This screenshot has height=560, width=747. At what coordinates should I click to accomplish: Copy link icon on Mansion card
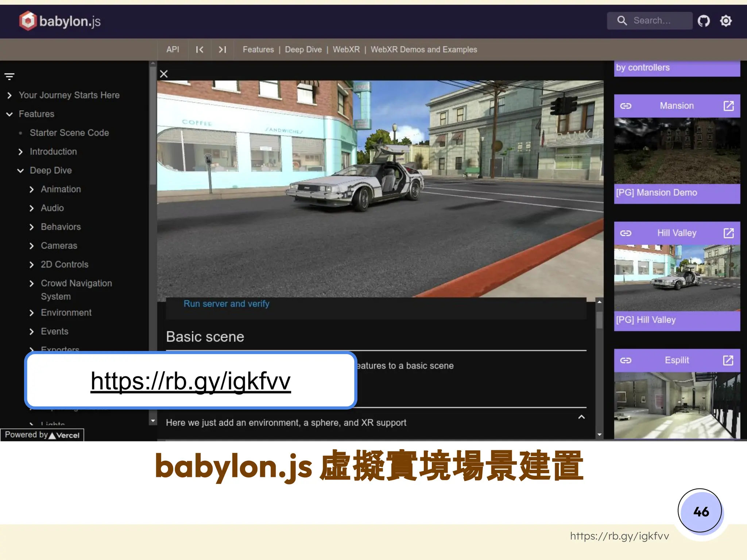click(x=626, y=106)
